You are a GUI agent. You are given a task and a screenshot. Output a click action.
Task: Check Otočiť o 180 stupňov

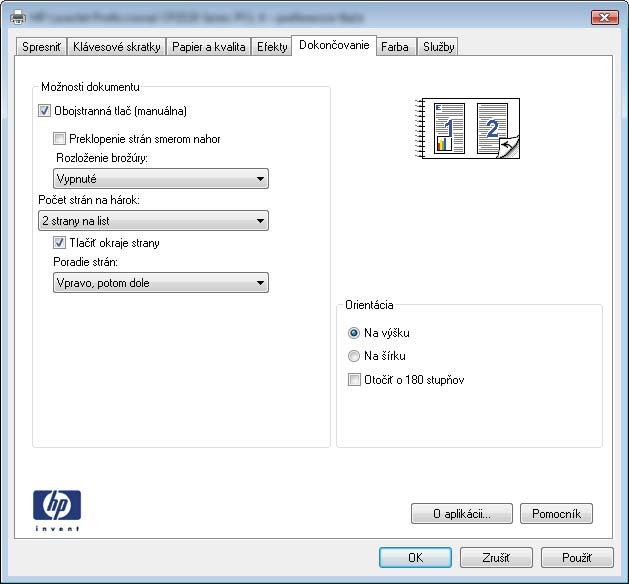pyautogui.click(x=354, y=379)
